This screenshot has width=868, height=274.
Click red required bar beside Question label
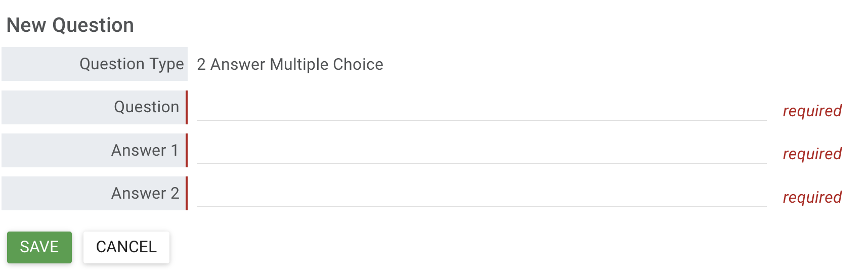[187, 107]
